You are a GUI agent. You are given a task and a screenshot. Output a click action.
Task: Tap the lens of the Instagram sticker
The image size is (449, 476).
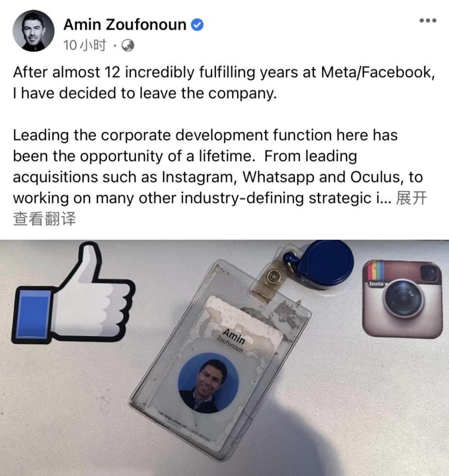[404, 298]
